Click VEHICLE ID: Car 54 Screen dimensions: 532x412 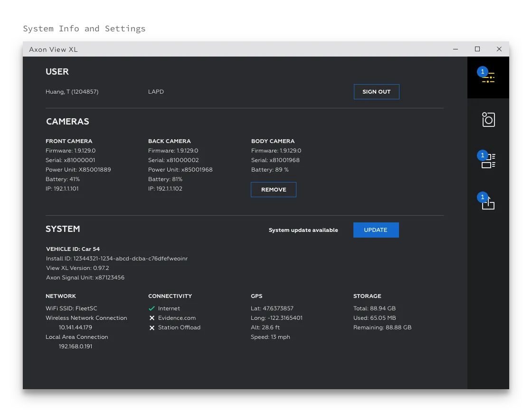73,249
